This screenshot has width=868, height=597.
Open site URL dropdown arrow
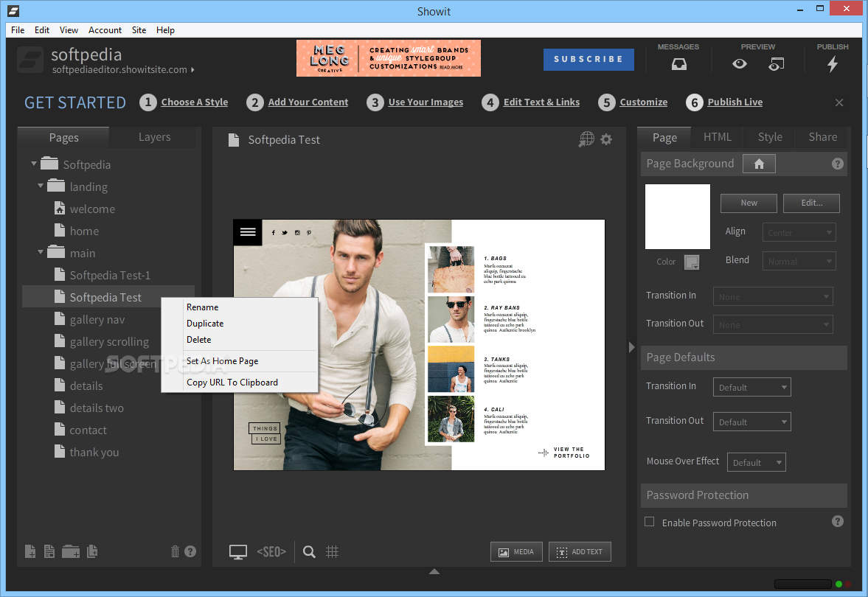coord(192,70)
